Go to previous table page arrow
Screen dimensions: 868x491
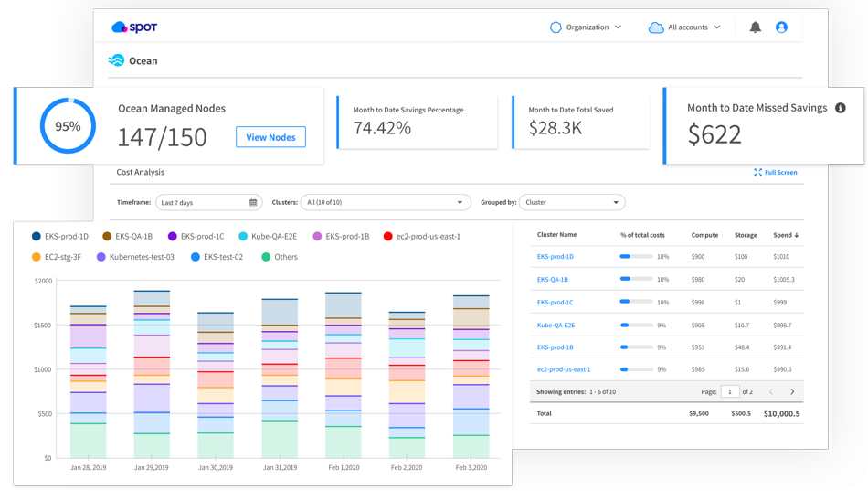pos(770,391)
